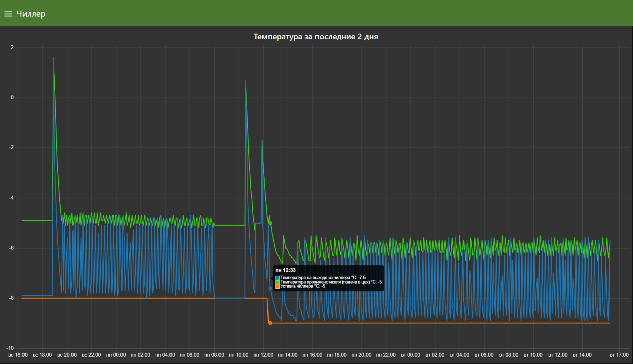Click the Уставка чиллера line in the tooltip
The image size is (633, 364).
point(302,286)
